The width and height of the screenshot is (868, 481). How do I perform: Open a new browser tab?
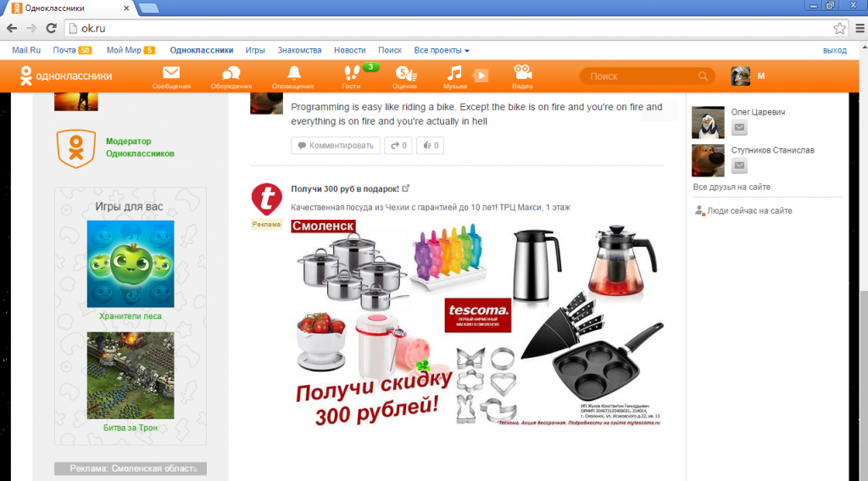(148, 8)
